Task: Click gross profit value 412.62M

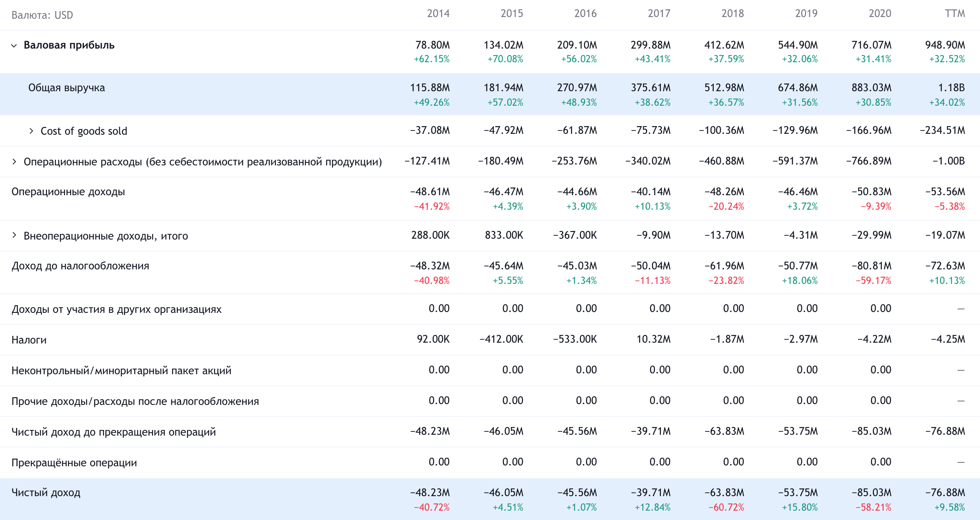Action: (x=724, y=45)
